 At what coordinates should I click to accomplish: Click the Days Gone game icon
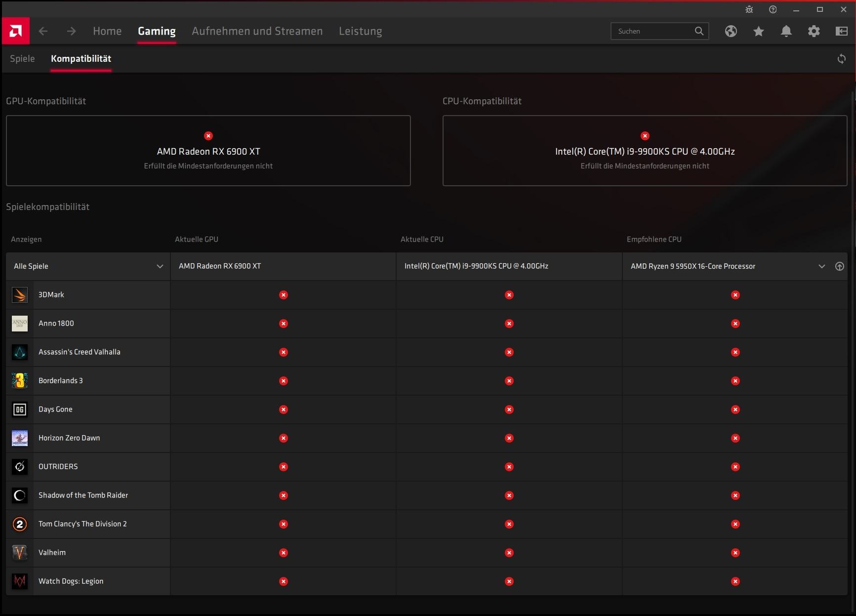[x=20, y=410]
